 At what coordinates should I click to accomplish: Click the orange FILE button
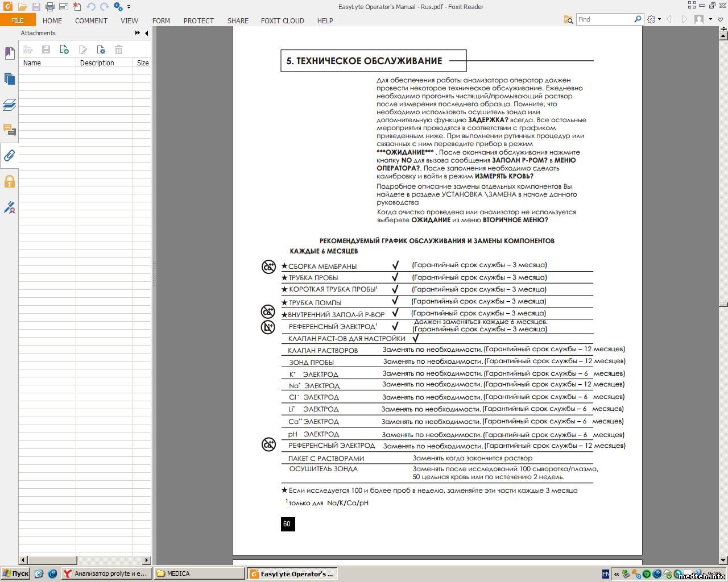[x=18, y=20]
